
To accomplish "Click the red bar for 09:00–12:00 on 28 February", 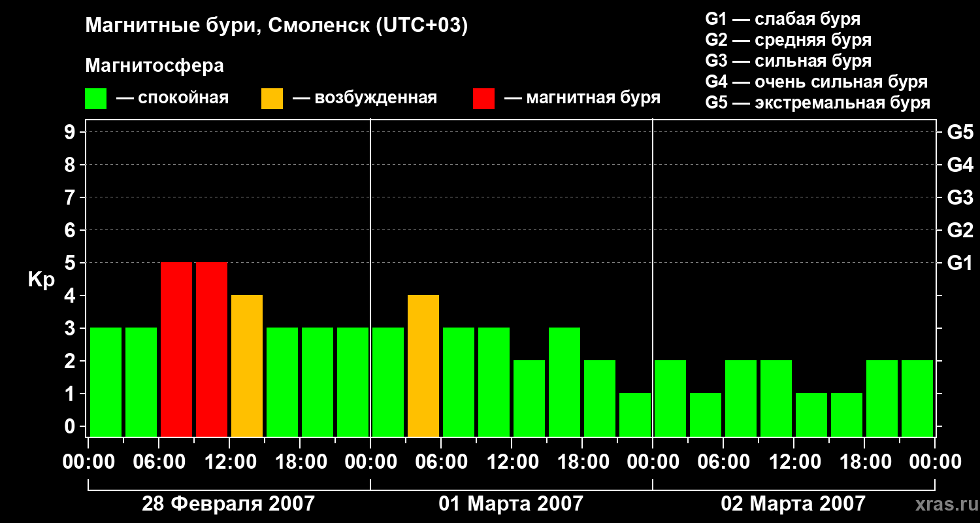I will (x=212, y=350).
